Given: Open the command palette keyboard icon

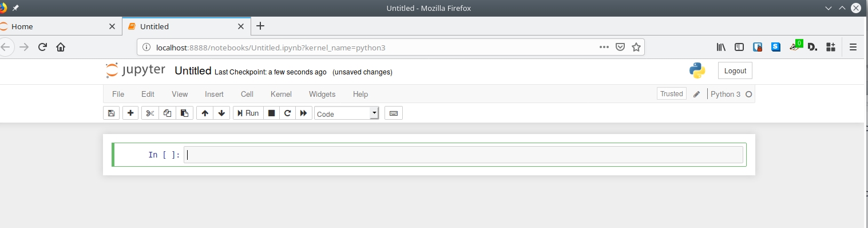Looking at the screenshot, I should pos(394,113).
